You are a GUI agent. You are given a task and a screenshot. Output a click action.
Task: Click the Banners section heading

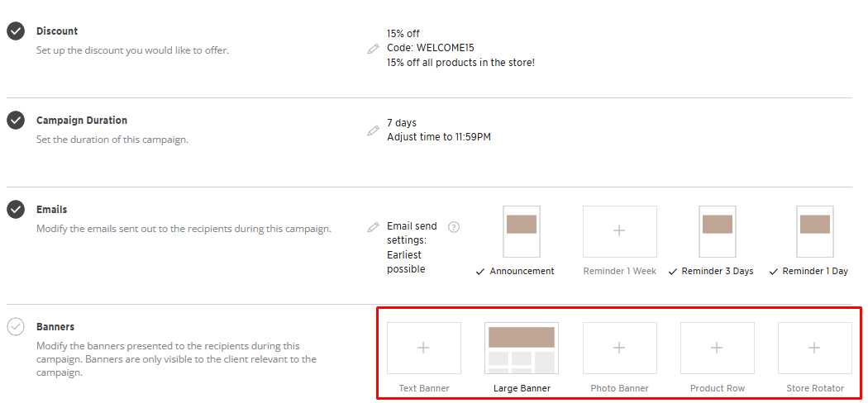(55, 327)
